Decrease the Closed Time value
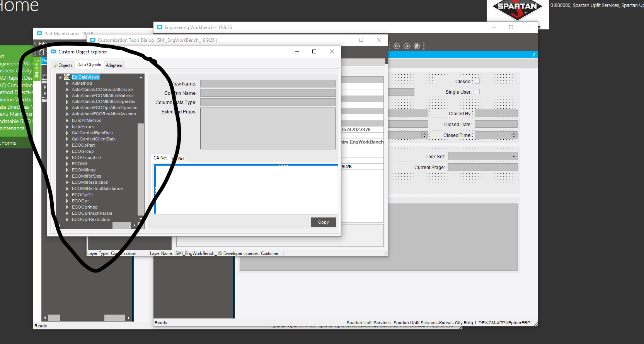This screenshot has height=344, width=644. pyautogui.click(x=514, y=137)
